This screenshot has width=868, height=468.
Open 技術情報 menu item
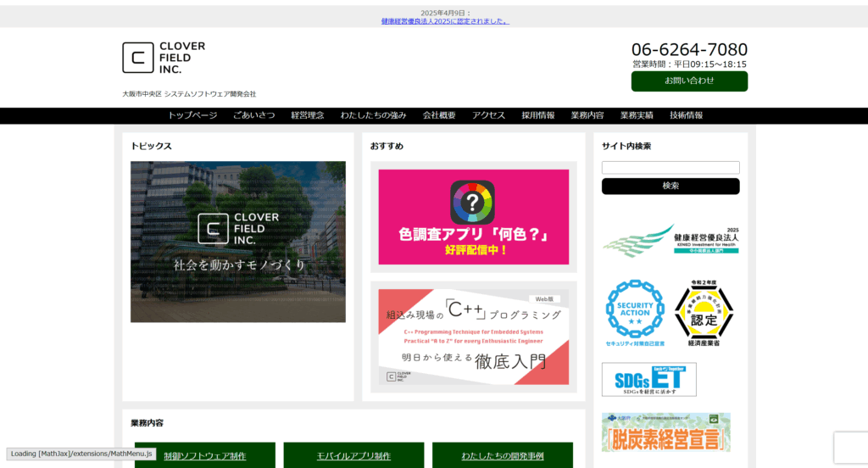pyautogui.click(x=686, y=115)
